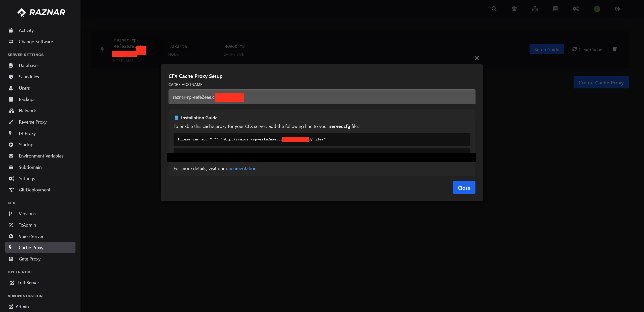This screenshot has height=312, width=644.
Task: Click the Versions fork icon
Action: (x=10, y=214)
